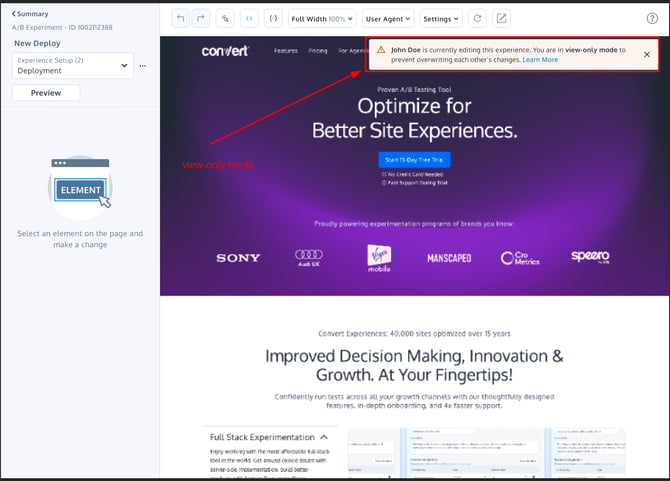
Task: Click the Audi UK brand logo
Action: 309,258
